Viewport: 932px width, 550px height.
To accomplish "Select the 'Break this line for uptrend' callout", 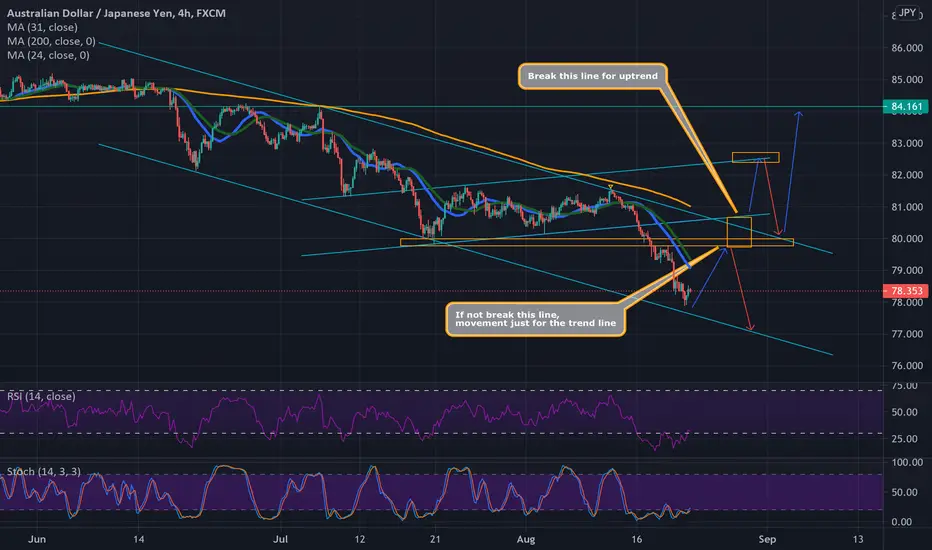I will point(593,76).
